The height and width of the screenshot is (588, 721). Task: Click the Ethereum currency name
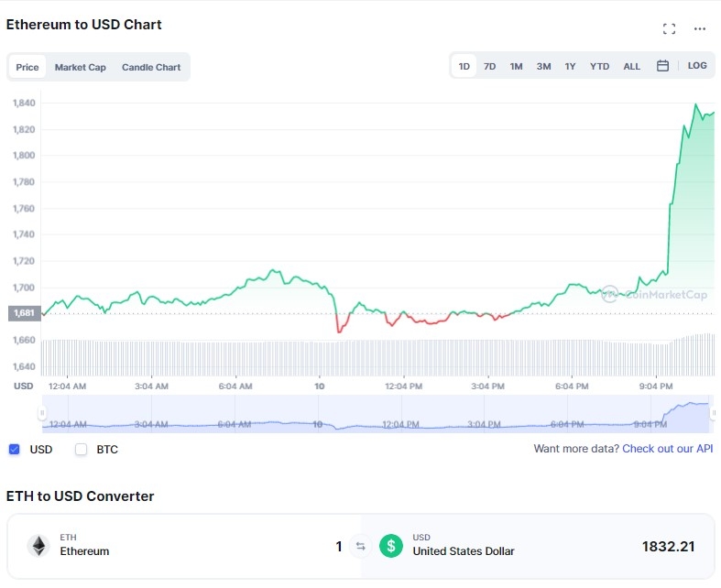pyautogui.click(x=84, y=550)
